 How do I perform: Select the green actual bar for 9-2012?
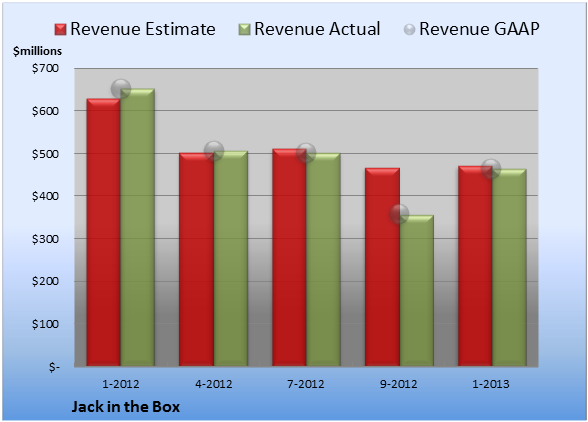[x=417, y=290]
